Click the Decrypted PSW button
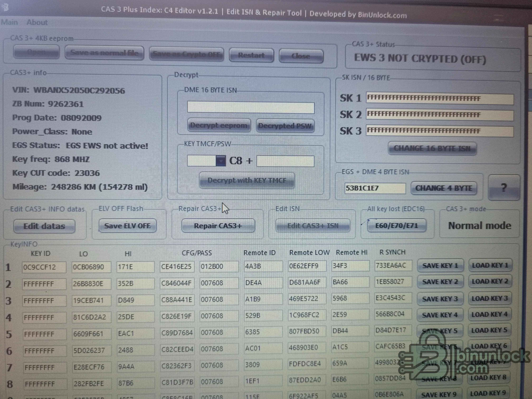The width and height of the screenshot is (532, 399). (285, 126)
